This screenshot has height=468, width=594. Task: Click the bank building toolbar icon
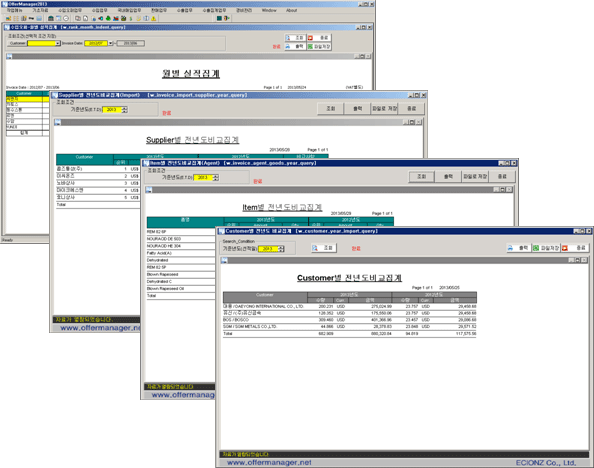pos(50,18)
